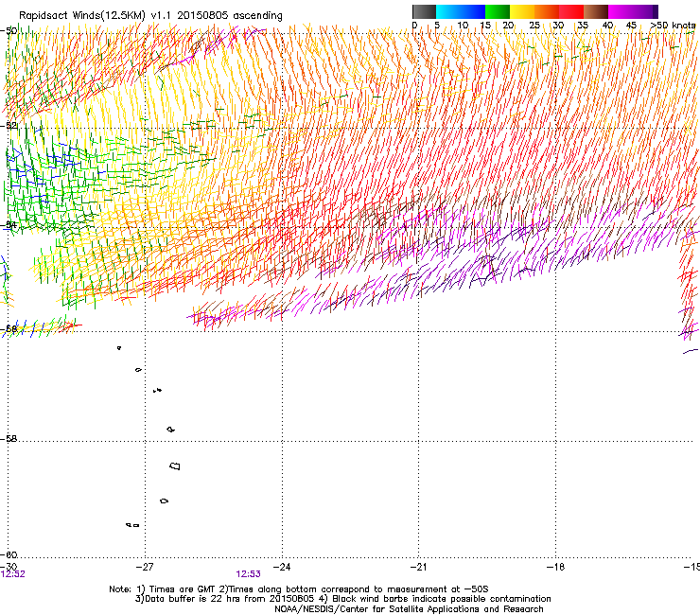The height and width of the screenshot is (615, 700).
Task: Click the '10' legend scale label
Action: click(x=463, y=25)
